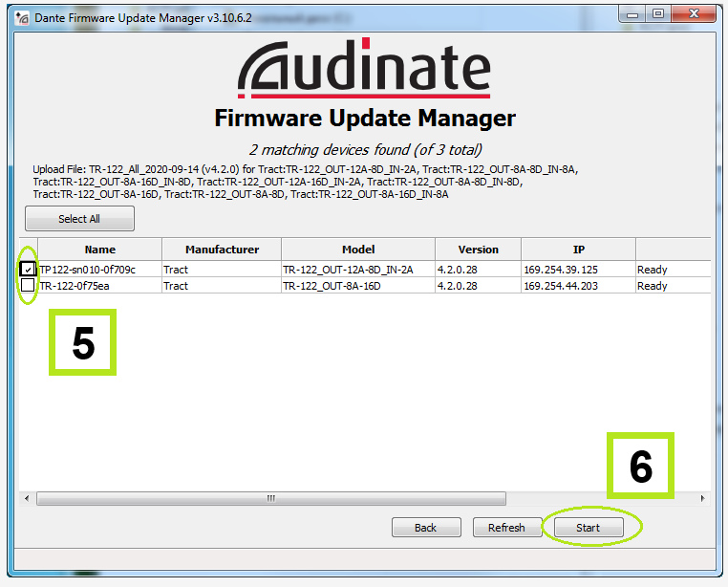Click Refresh to rescan devices
Viewport: 728px width, 587px height.
[x=506, y=528]
